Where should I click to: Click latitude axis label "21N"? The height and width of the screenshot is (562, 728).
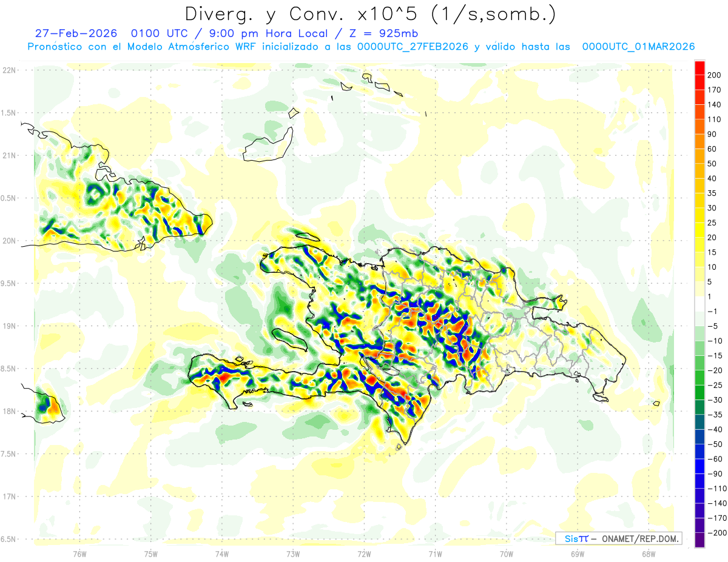pyautogui.click(x=8, y=155)
